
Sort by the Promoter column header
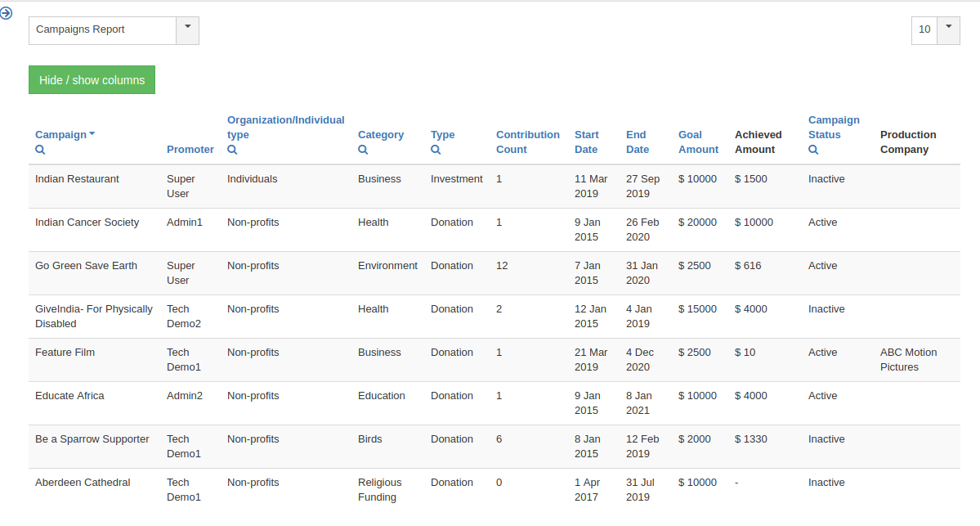(x=190, y=149)
